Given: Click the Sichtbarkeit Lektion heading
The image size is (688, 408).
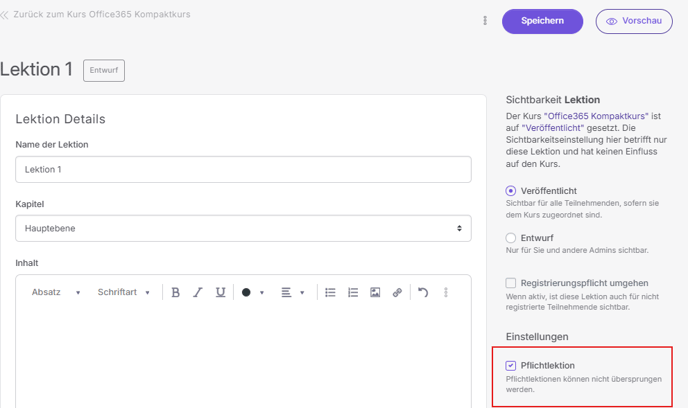Looking at the screenshot, I should click(x=553, y=100).
